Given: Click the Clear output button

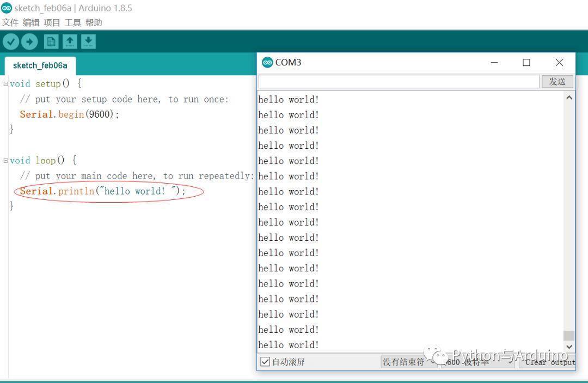Looking at the screenshot, I should (x=547, y=362).
